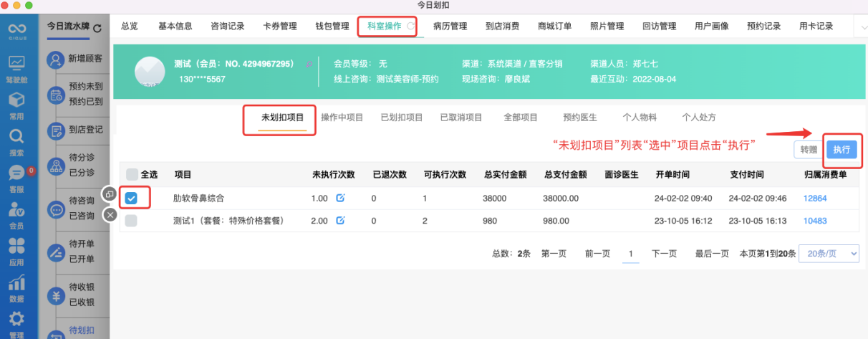Switch to the 用卡记录 tab
Image resolution: width=868 pixels, height=339 pixels.
[816, 27]
